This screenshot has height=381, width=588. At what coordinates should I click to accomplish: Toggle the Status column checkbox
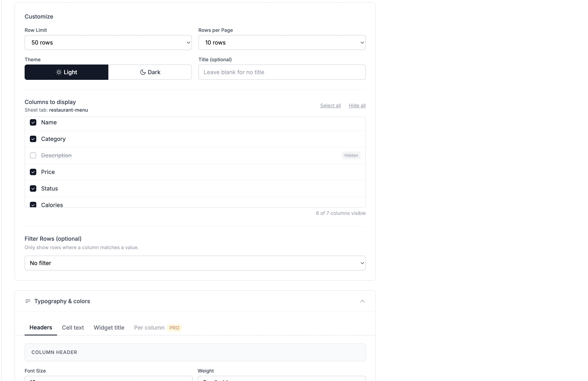[33, 189]
